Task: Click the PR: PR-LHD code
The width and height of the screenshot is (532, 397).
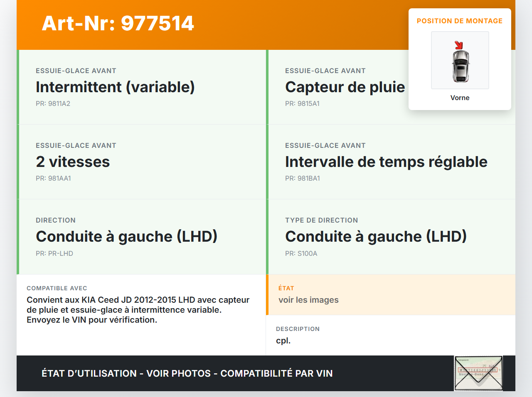Action: tap(54, 253)
